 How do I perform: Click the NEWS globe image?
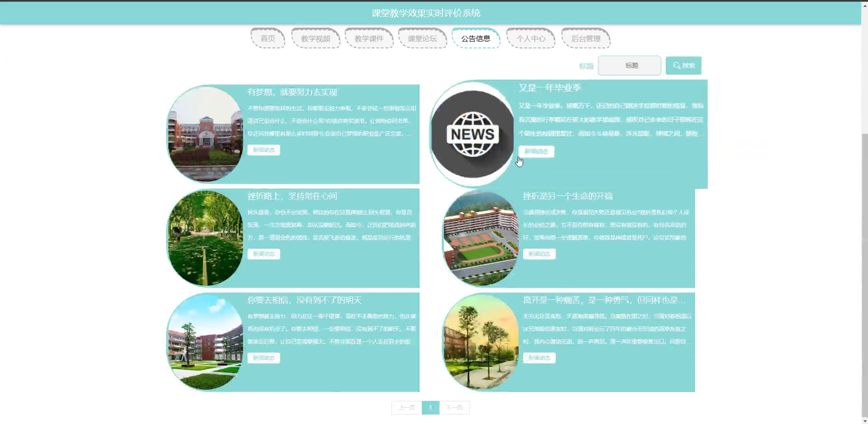tap(472, 134)
